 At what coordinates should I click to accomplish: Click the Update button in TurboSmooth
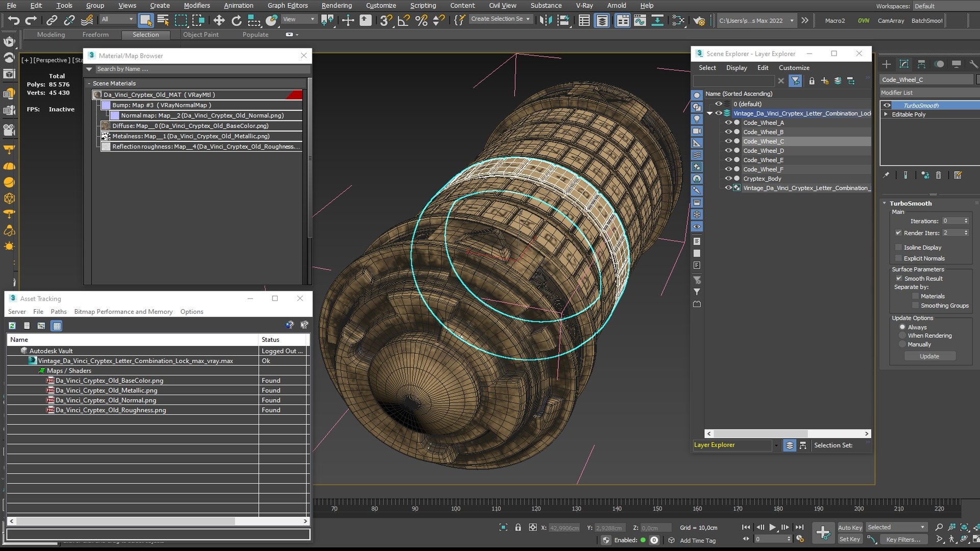click(x=929, y=356)
